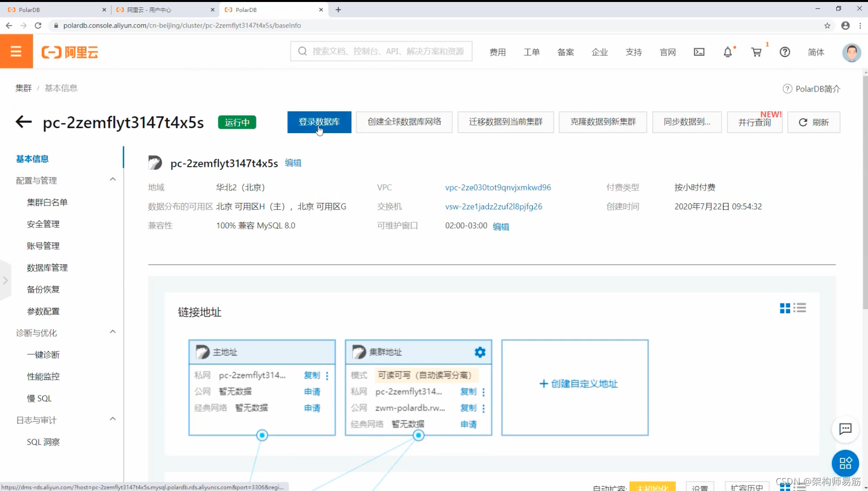Edit the cluster name via 编辑 link

[293, 163]
